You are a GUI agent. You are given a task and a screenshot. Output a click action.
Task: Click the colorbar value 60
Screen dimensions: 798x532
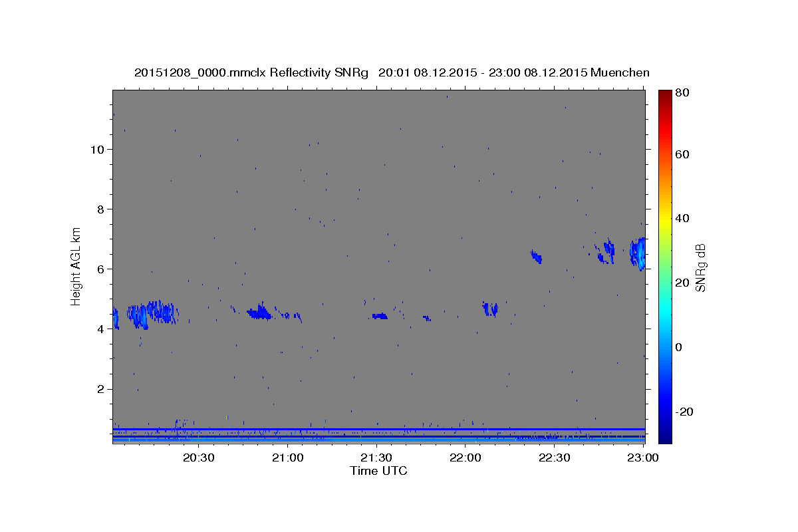pyautogui.click(x=683, y=154)
